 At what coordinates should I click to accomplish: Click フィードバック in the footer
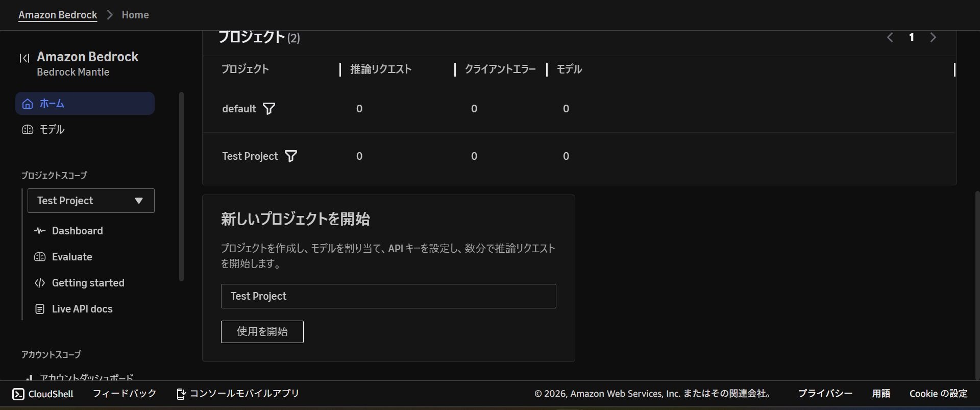pos(125,394)
